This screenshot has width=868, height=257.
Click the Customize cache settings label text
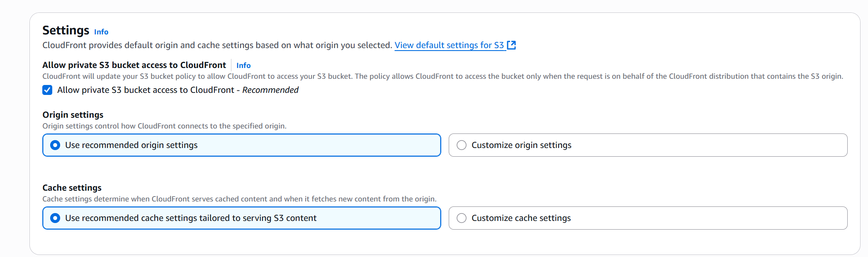pyautogui.click(x=521, y=218)
